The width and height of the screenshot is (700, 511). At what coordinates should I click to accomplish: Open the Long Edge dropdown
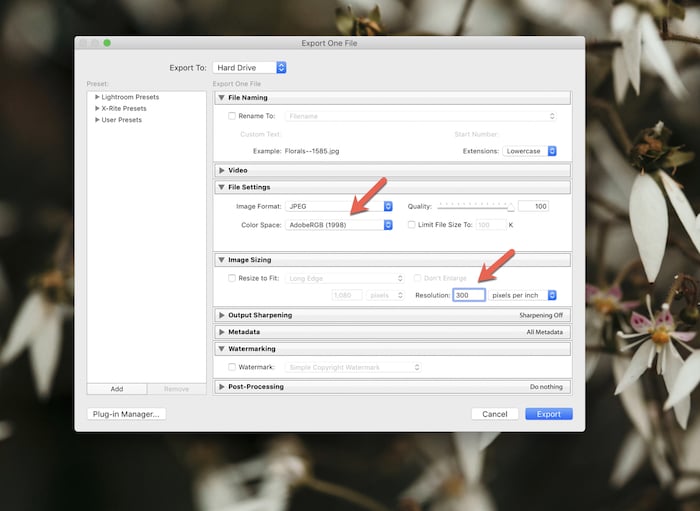pos(345,278)
